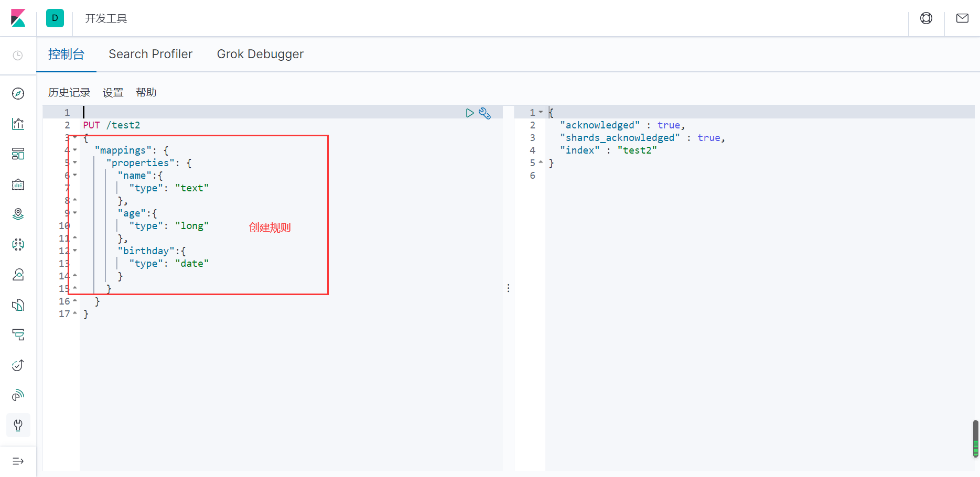Collapse the fold arrow at editor line 3
The width and height of the screenshot is (980, 477).
pyautogui.click(x=75, y=137)
